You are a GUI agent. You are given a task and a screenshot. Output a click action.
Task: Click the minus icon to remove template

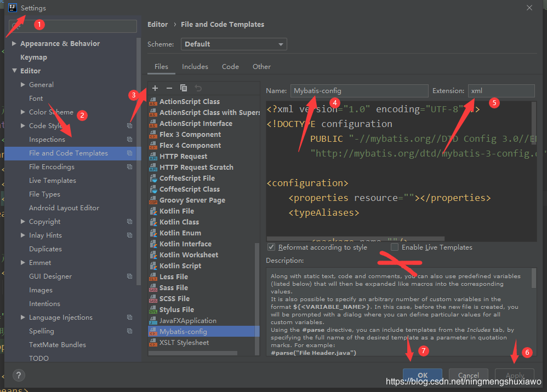click(x=169, y=88)
